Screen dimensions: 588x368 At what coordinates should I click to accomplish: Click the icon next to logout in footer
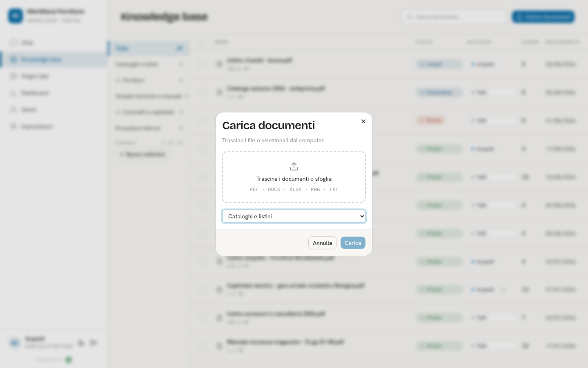pos(81,343)
